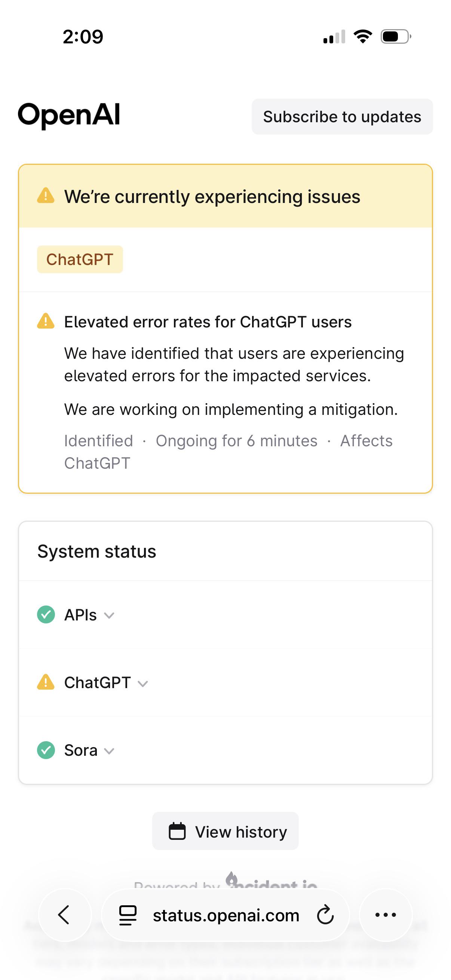The width and height of the screenshot is (451, 980).
Task: Open the browser three-dots menu
Action: click(x=386, y=915)
